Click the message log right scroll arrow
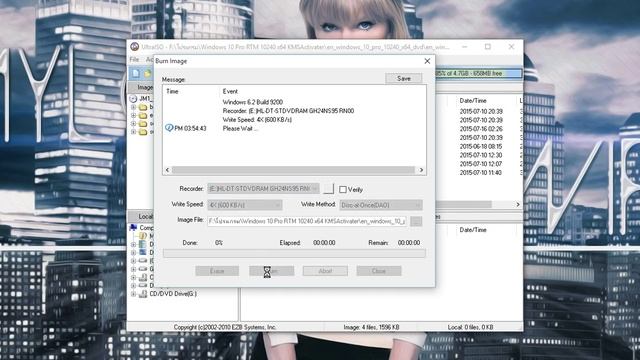This screenshot has height=360, width=640. (x=421, y=170)
